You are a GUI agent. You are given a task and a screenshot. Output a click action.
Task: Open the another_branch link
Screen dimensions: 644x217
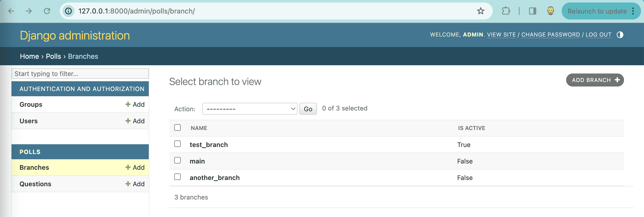tap(214, 178)
